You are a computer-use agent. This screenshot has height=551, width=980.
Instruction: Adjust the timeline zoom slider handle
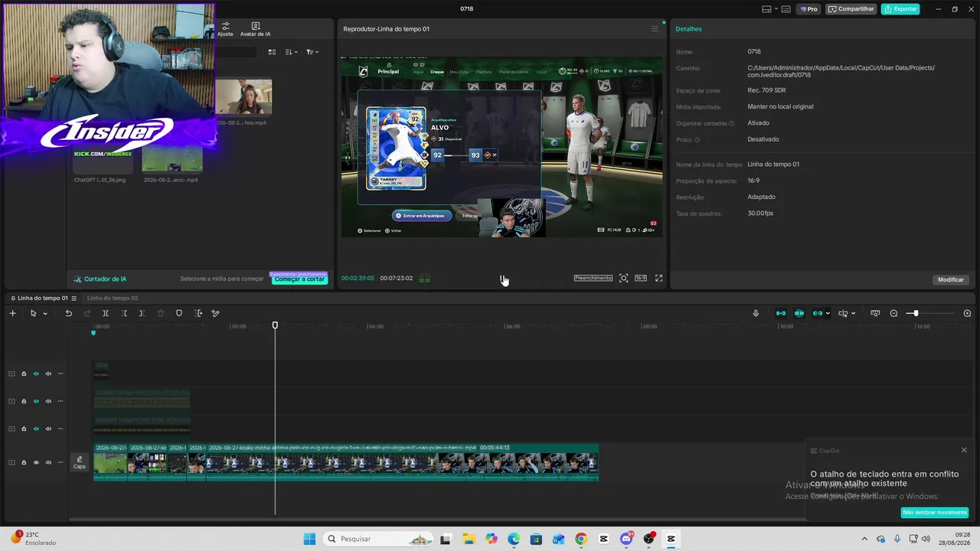tap(915, 313)
